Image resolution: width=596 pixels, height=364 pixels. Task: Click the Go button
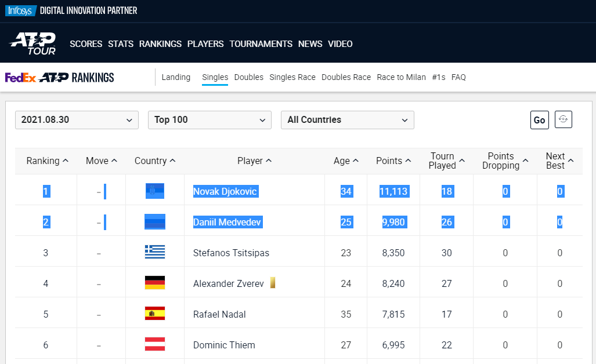539,120
